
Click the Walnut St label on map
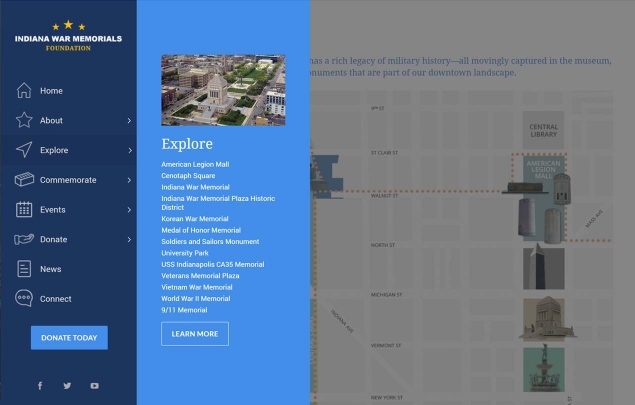coord(384,196)
